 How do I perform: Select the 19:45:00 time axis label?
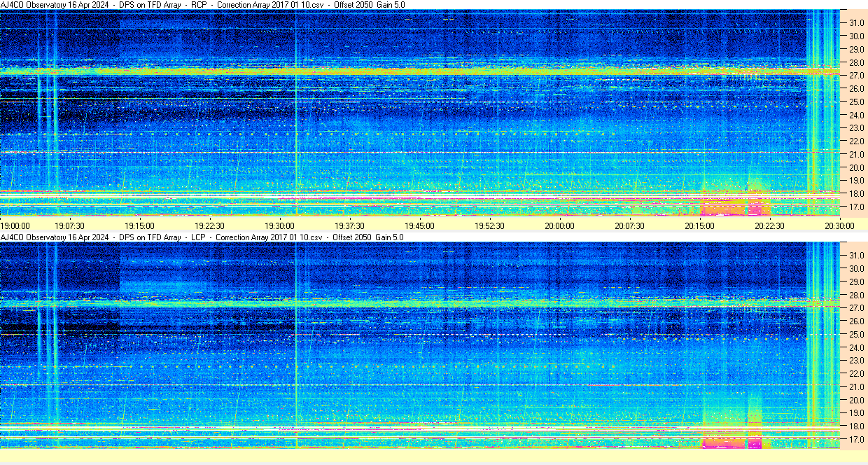pos(419,225)
